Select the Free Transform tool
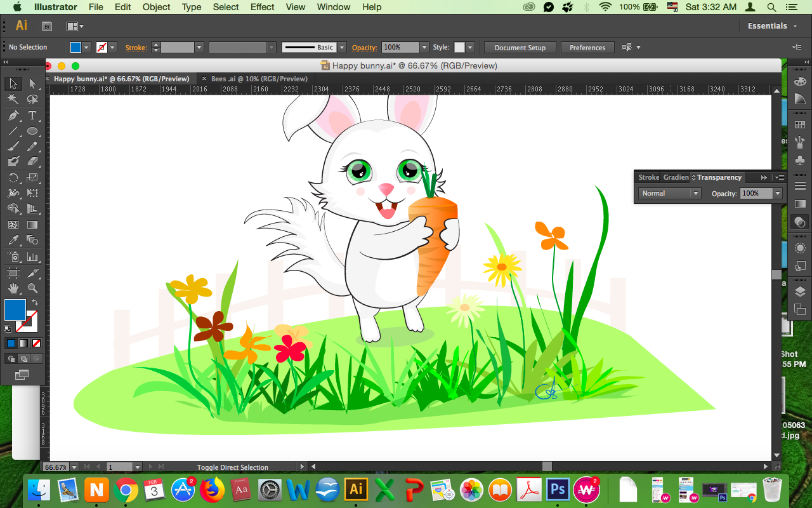Screen dimensions: 812x508 (32, 193)
